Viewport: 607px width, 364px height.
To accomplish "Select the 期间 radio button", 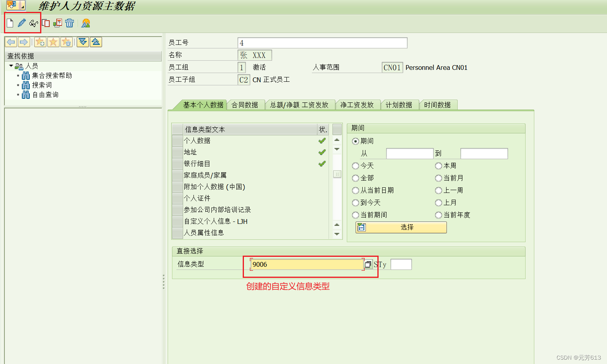I will pyautogui.click(x=356, y=141).
